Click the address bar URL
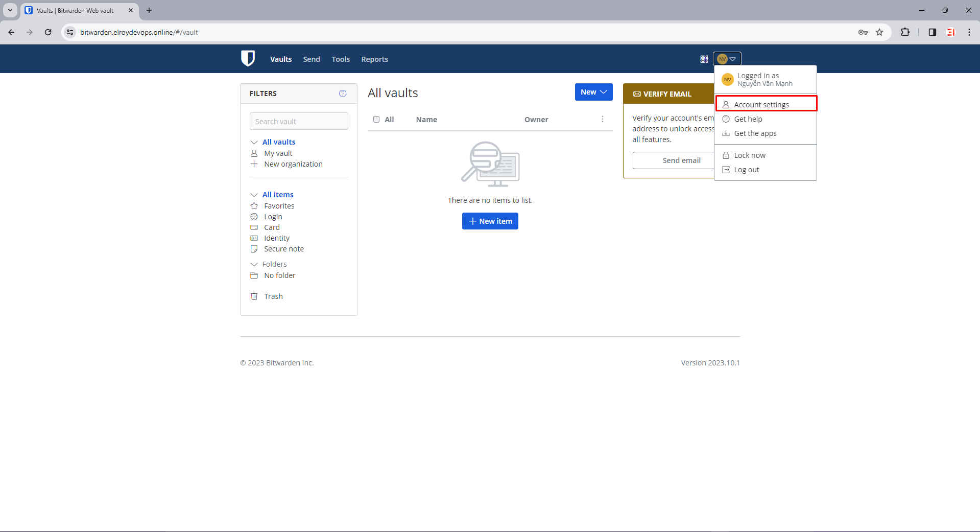This screenshot has width=980, height=532. coord(139,32)
